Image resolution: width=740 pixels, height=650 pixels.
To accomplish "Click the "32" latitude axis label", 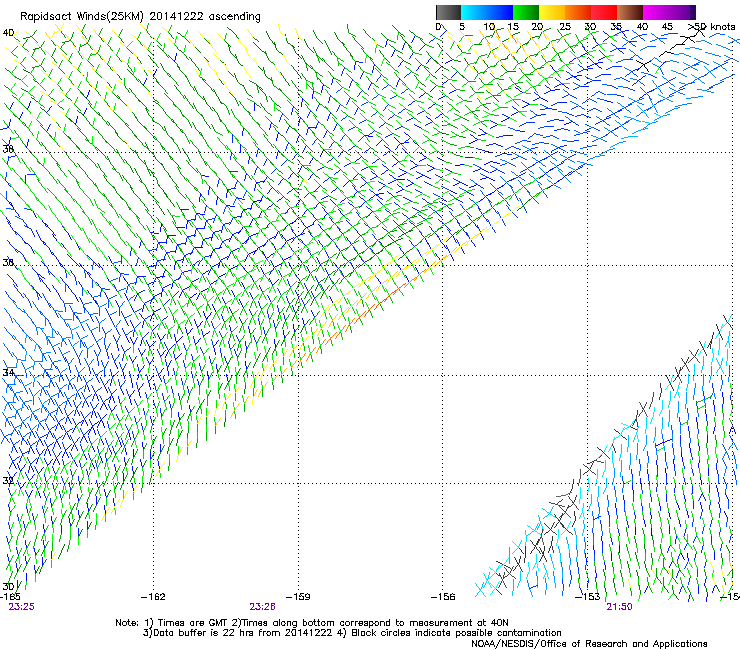I will pos(8,481).
